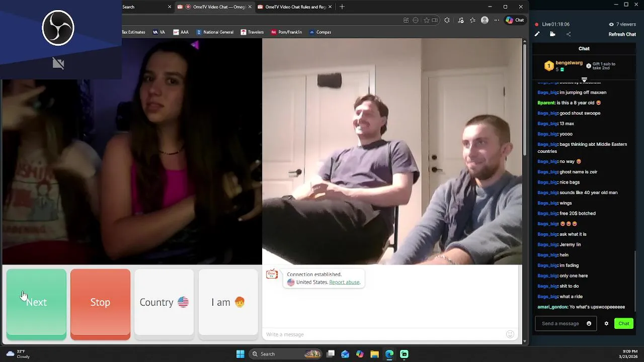The width and height of the screenshot is (644, 362).
Task: Open the VA bookmark
Action: pyautogui.click(x=159, y=32)
